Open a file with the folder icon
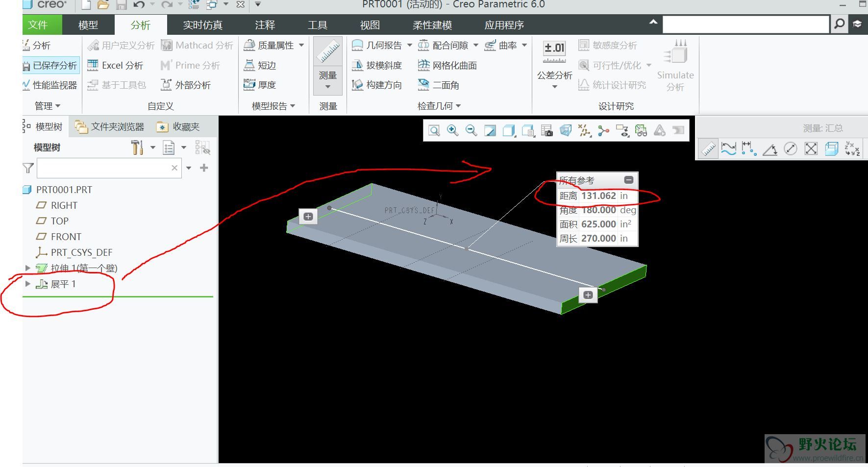This screenshot has width=868, height=467. [x=103, y=5]
